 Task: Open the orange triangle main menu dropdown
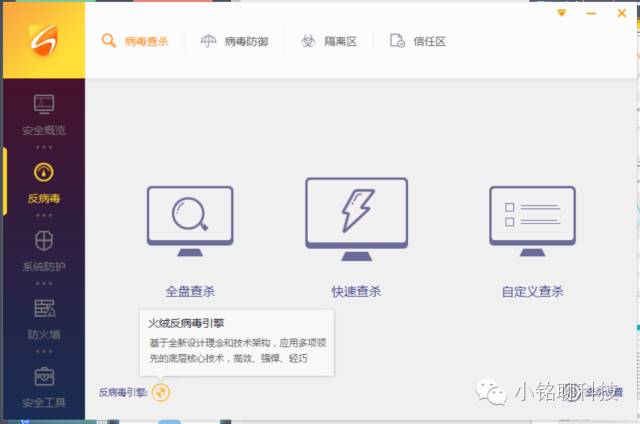click(x=562, y=13)
